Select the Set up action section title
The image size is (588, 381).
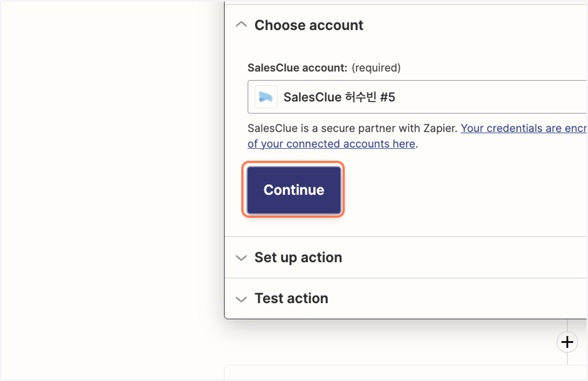point(298,257)
